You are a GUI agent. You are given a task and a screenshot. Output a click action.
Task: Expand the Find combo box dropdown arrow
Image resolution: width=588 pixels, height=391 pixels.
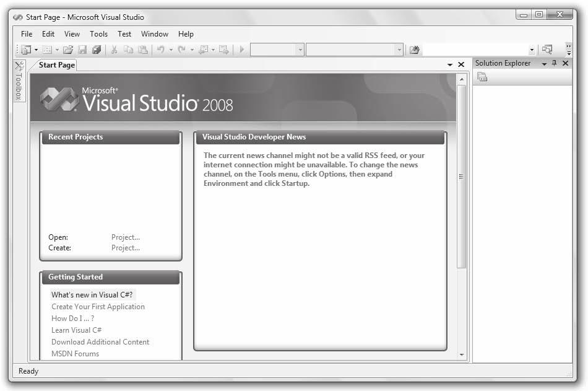click(532, 50)
